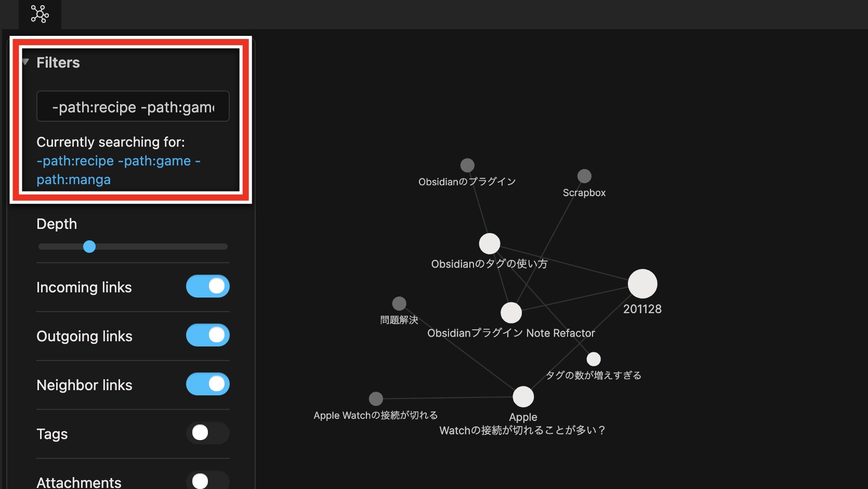Open the Obsidianプラグイン Note Refactor node
Screen dimensions: 868x489
[x=511, y=313]
